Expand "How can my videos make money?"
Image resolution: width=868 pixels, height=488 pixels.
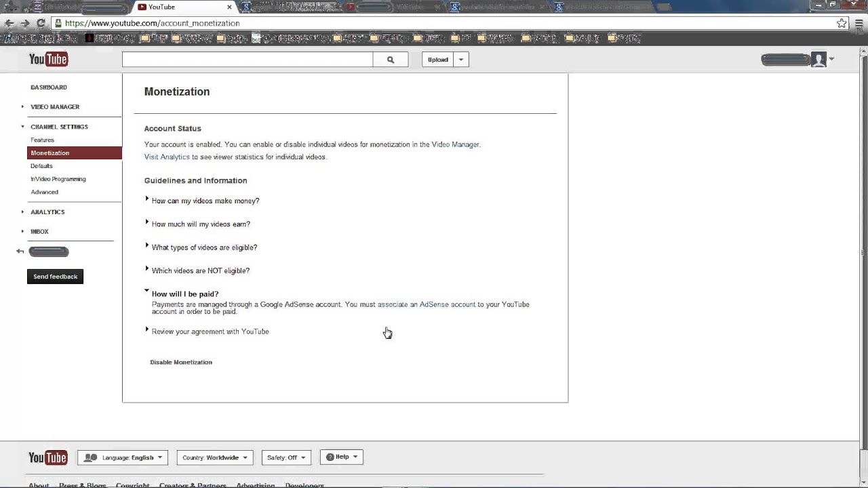pos(205,201)
